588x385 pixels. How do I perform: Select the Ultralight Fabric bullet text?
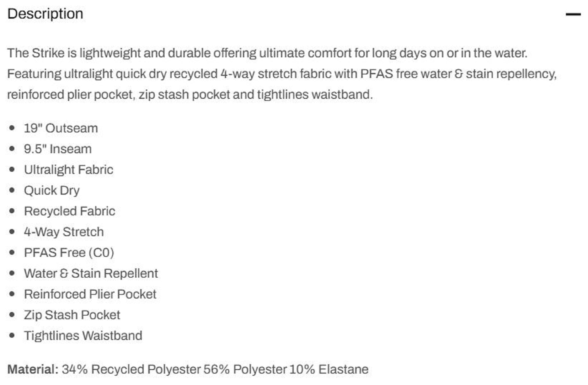tap(69, 170)
